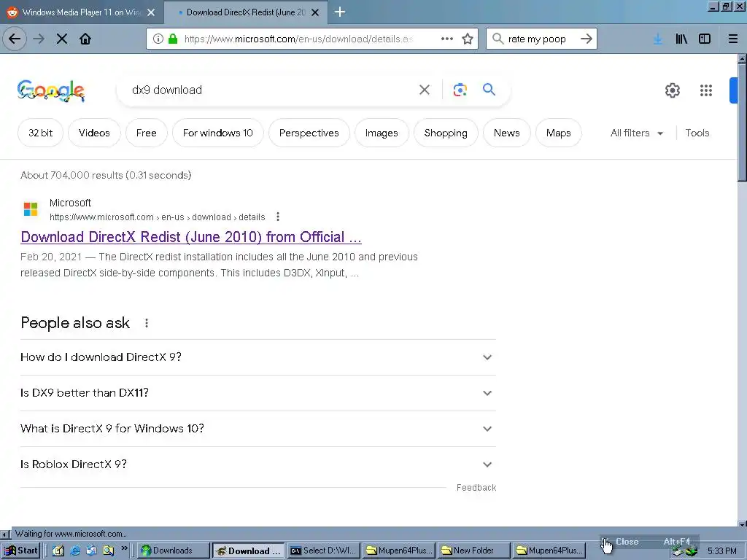Open the New Folder taskbar window
The width and height of the screenshot is (747, 560).
pos(473,551)
